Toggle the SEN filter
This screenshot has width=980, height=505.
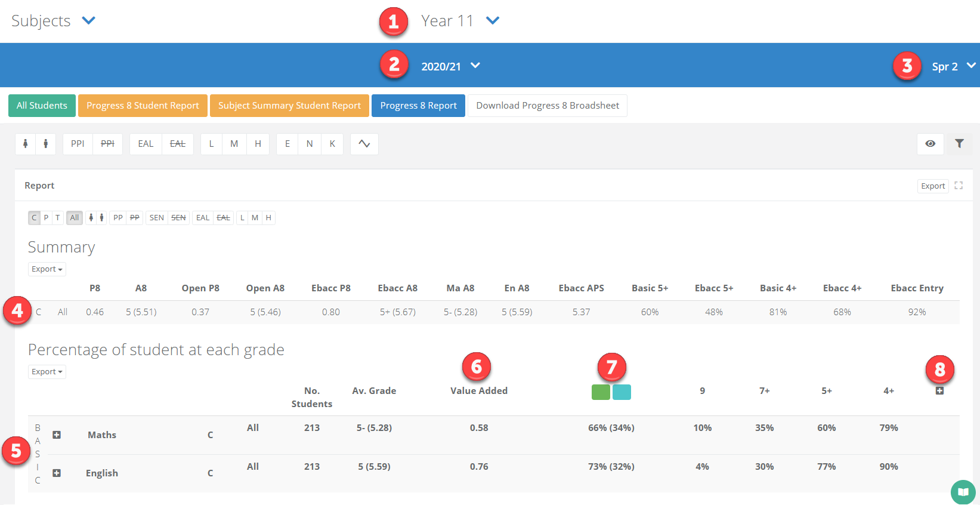(157, 218)
